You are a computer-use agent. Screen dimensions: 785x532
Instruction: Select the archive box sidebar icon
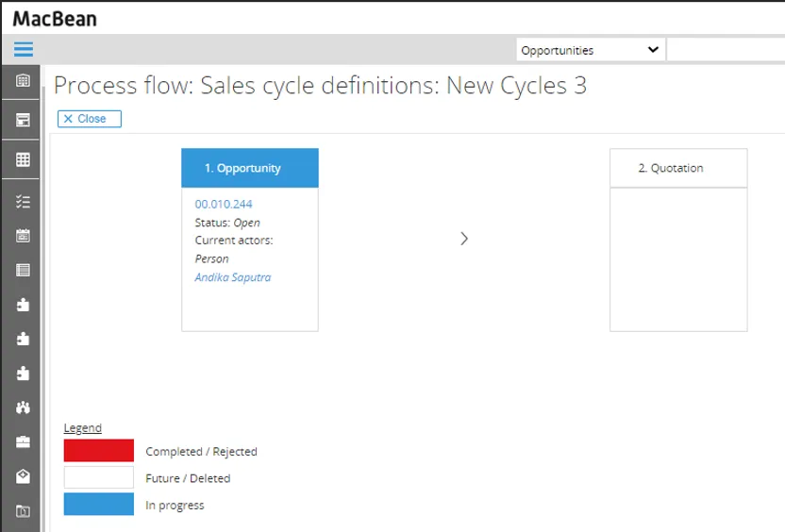[24, 120]
